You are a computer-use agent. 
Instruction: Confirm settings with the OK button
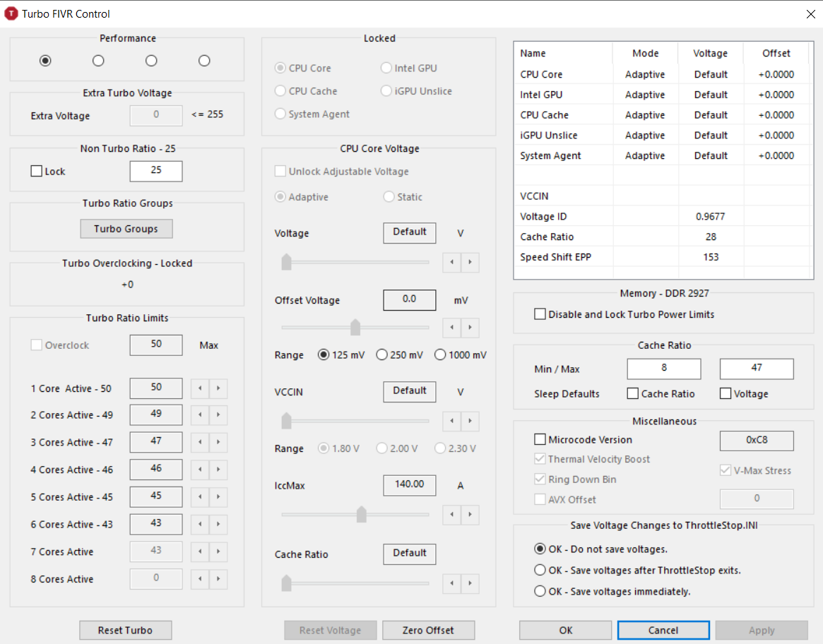(565, 630)
